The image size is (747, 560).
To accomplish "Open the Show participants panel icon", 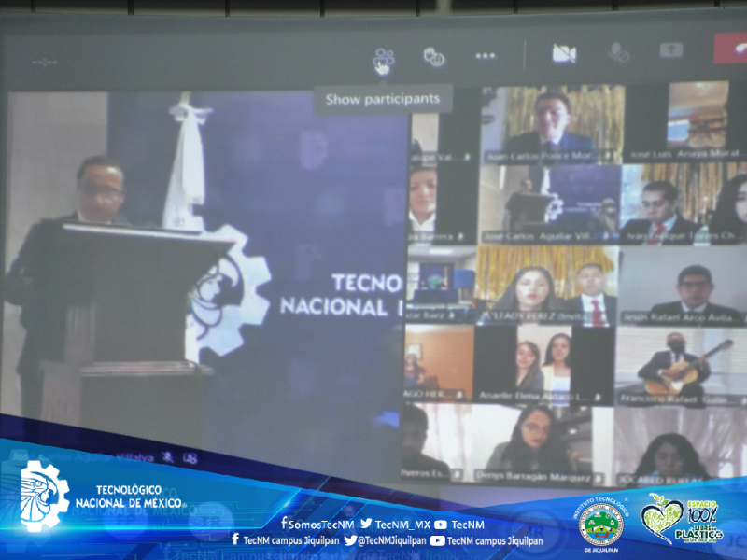I will [383, 59].
